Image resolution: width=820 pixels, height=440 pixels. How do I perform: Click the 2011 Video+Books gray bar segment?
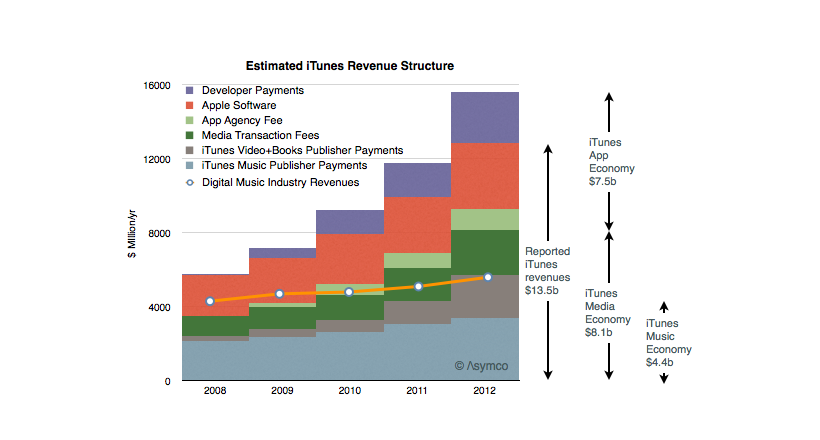[418, 312]
